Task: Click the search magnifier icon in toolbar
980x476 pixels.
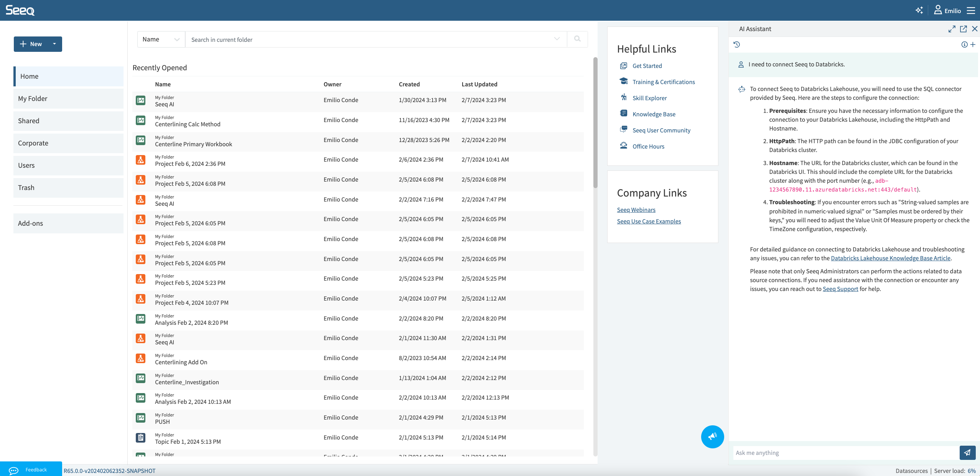Action: click(577, 39)
